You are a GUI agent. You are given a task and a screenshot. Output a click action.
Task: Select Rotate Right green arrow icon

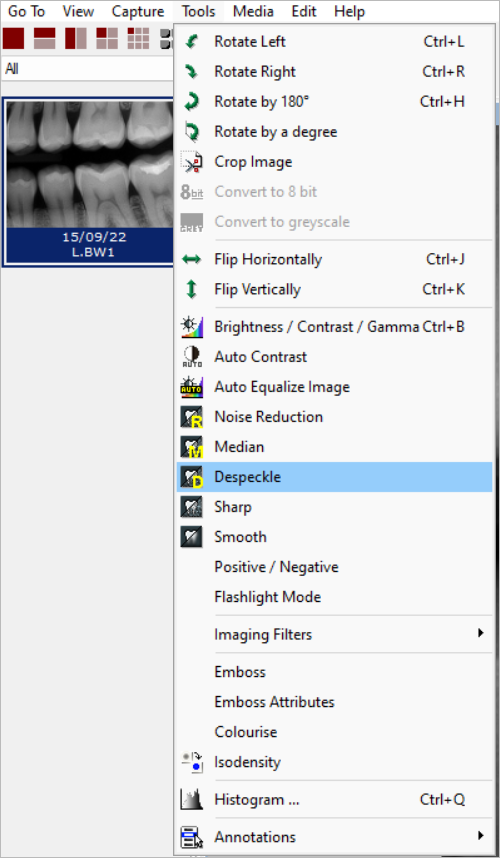191,72
